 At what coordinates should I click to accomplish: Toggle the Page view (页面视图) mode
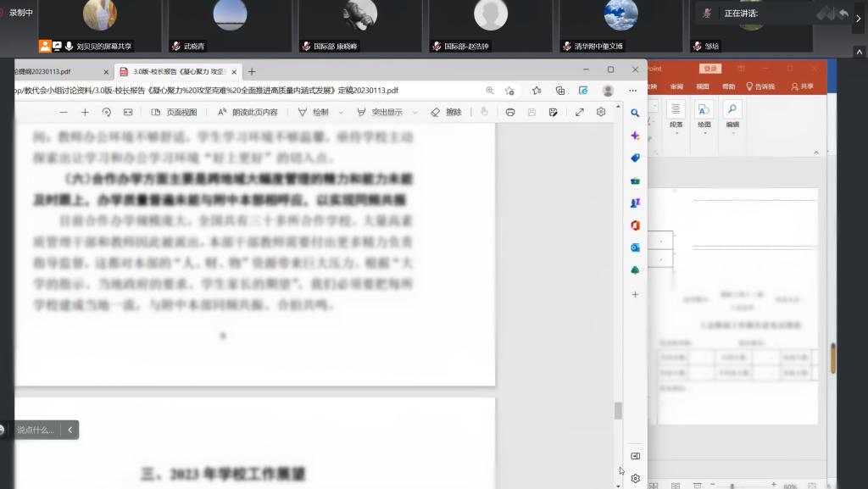pyautogui.click(x=174, y=112)
